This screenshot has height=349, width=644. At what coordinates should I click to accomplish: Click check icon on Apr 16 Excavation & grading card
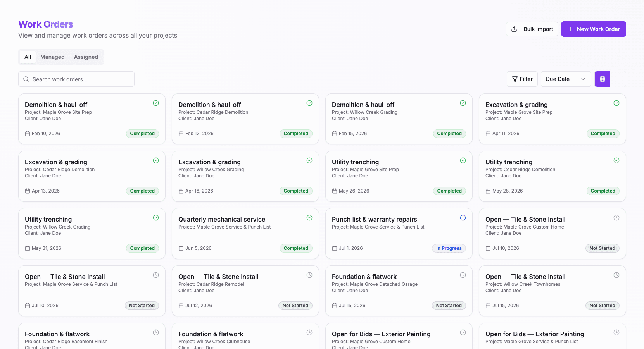coord(309,160)
